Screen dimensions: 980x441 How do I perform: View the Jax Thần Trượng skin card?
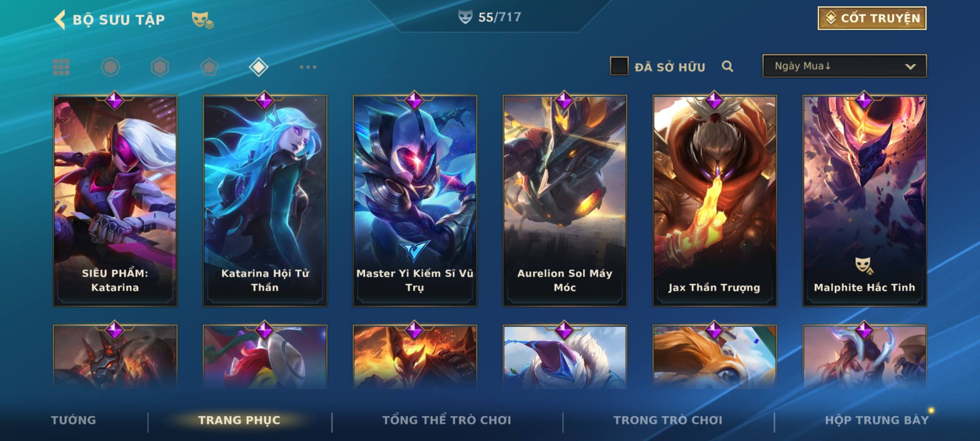tap(715, 201)
